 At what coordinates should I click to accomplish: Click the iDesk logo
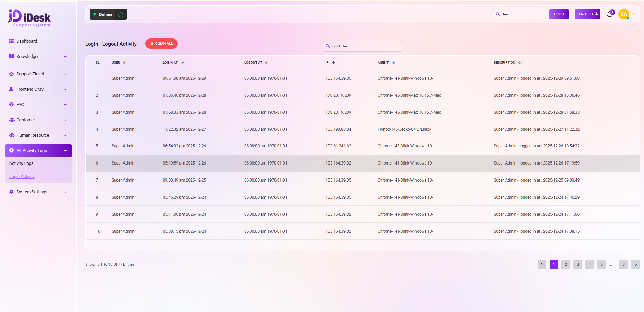[x=29, y=18]
